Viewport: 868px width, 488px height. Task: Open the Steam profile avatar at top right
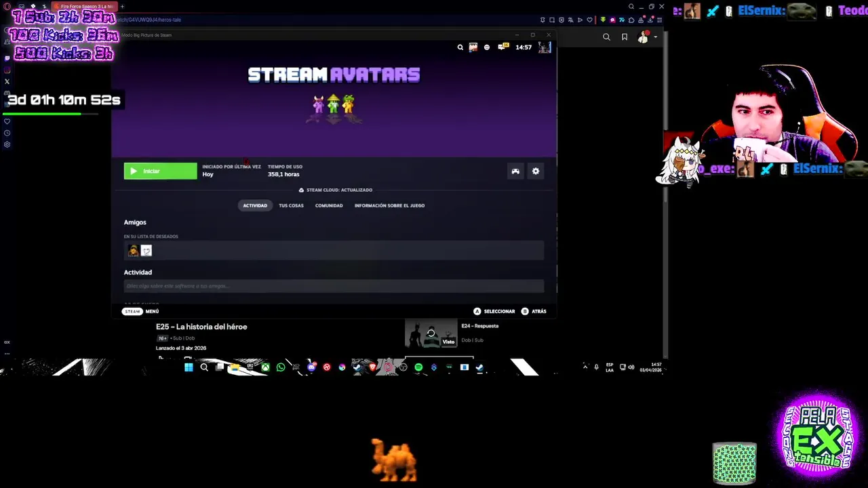coord(545,47)
